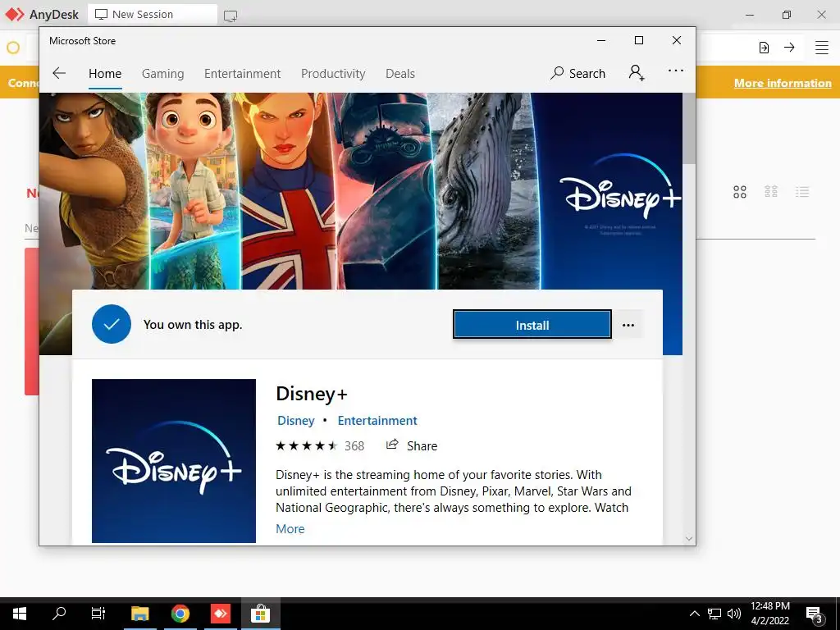This screenshot has height=630, width=840.
Task: Show hidden system tray icons
Action: click(694, 614)
